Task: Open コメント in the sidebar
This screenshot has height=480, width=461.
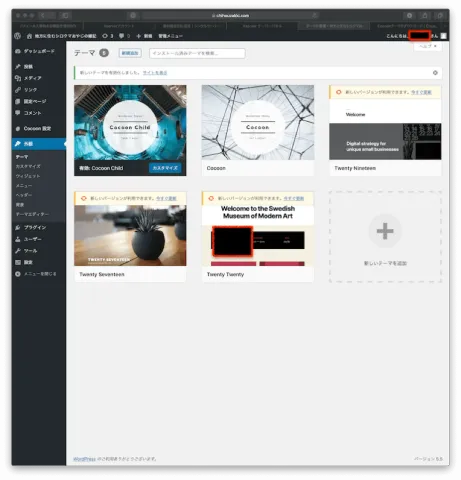Action: 39,113
